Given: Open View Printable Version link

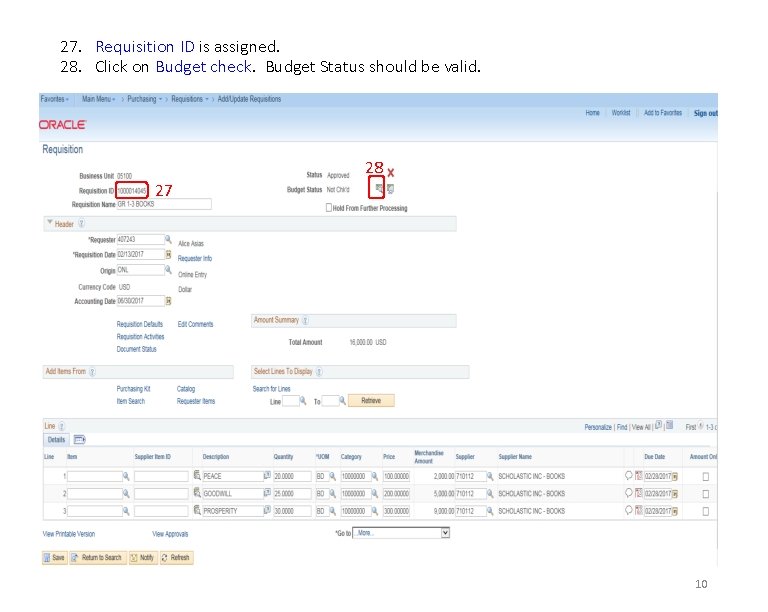Looking at the screenshot, I should [x=69, y=534].
